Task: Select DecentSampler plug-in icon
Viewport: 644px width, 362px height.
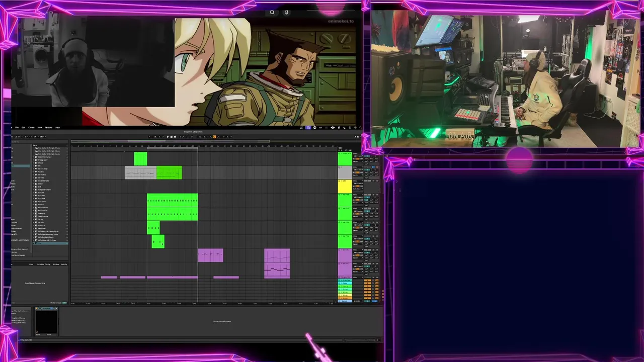Action: (36, 180)
